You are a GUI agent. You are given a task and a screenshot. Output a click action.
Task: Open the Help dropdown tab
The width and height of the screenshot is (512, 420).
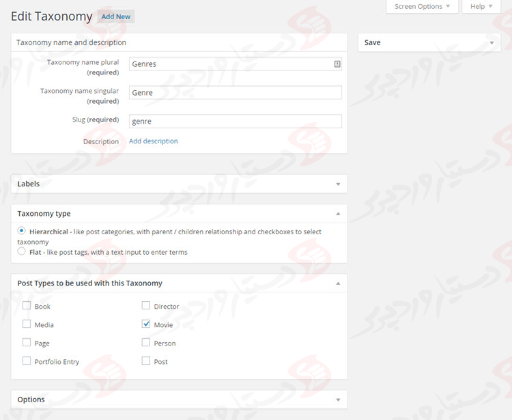pos(481,7)
